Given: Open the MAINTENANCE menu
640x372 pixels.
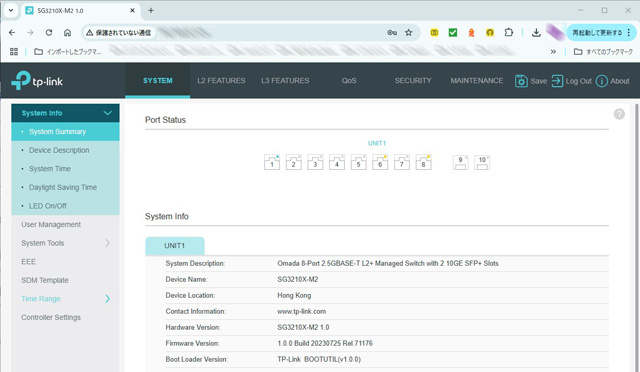Looking at the screenshot, I should pyautogui.click(x=476, y=80).
